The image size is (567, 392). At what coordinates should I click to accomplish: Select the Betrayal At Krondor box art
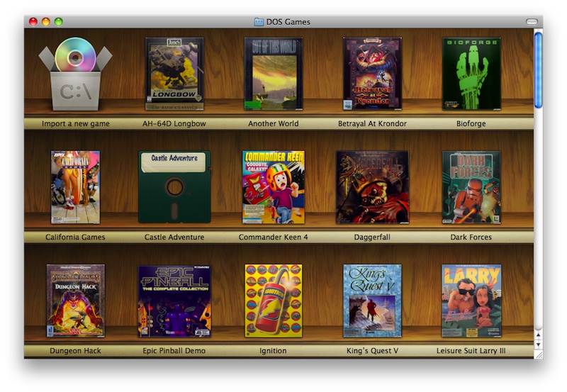click(372, 74)
